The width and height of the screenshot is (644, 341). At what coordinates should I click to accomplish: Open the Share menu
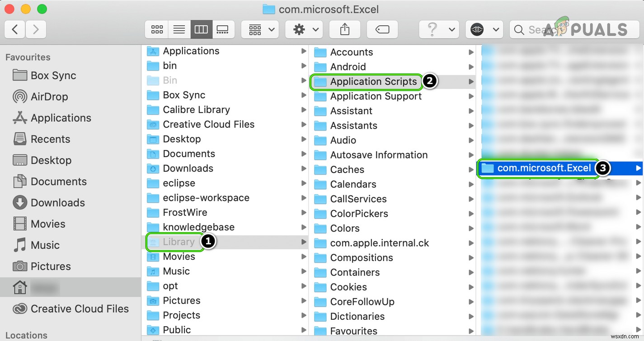point(344,29)
